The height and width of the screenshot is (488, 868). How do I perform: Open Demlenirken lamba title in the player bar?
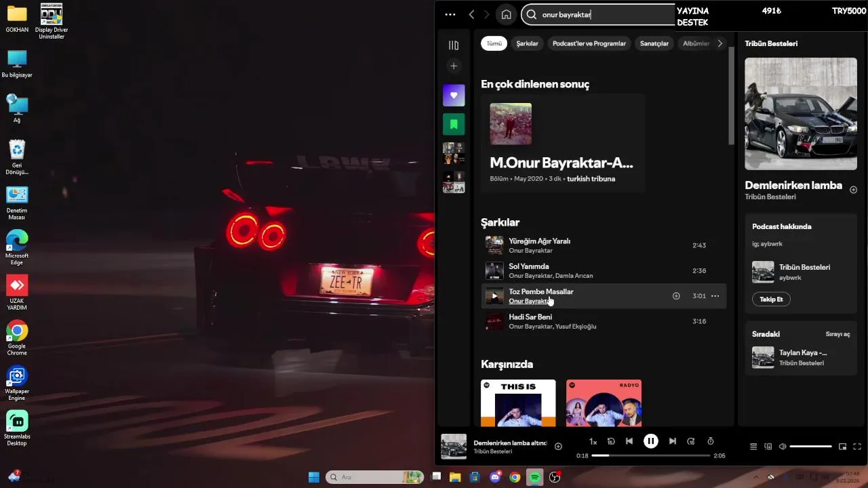[510, 443]
